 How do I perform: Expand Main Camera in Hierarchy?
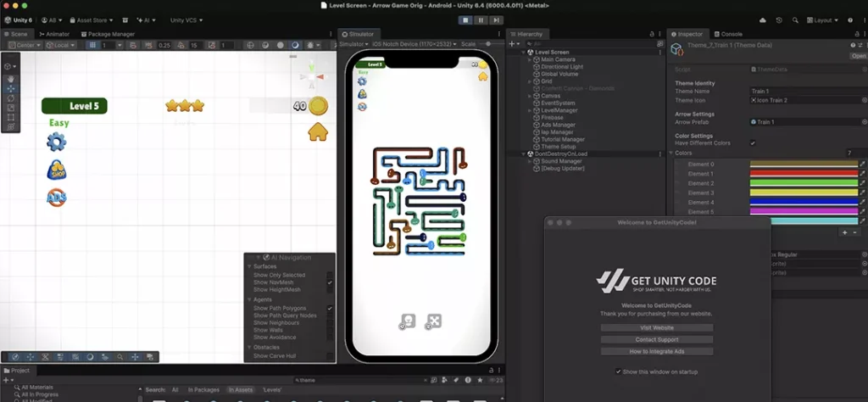click(x=530, y=59)
